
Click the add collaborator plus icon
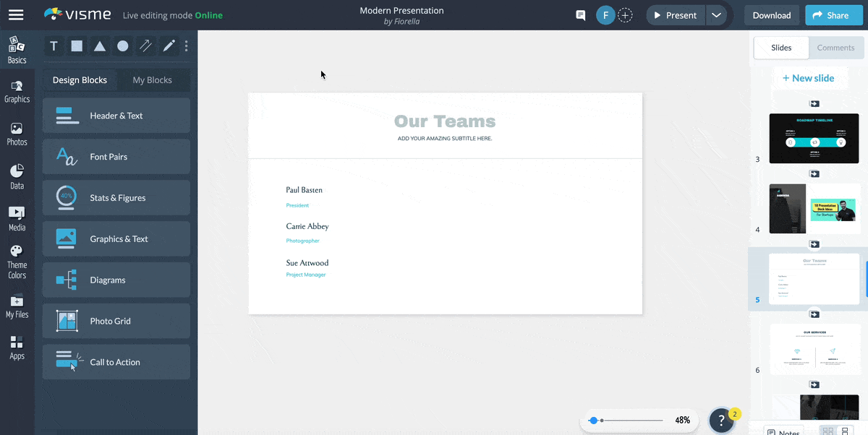pos(625,15)
